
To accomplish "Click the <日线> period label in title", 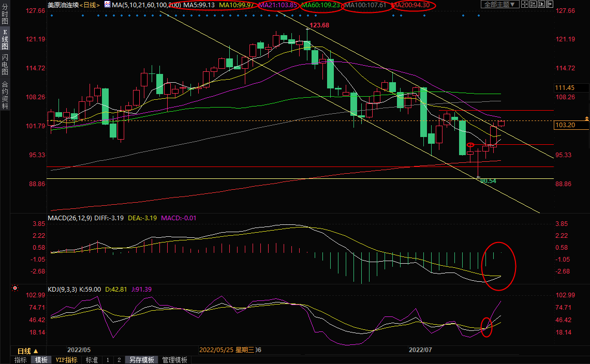I will point(90,5).
